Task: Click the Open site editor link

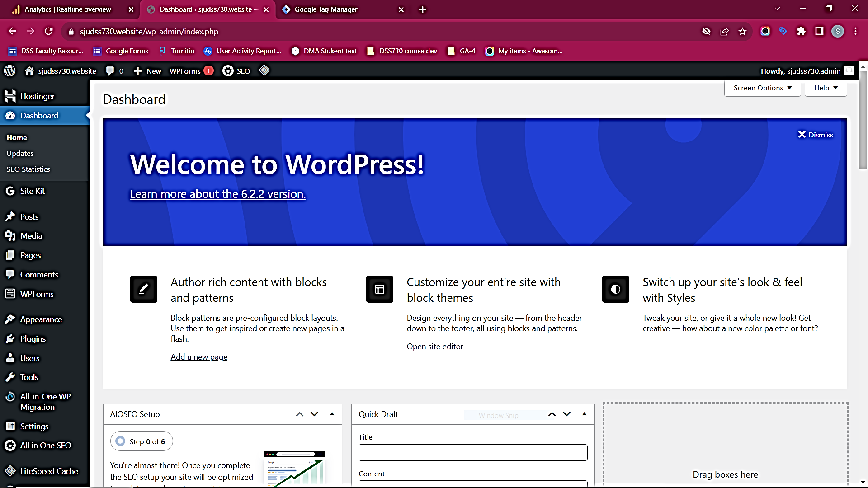Action: (x=435, y=346)
